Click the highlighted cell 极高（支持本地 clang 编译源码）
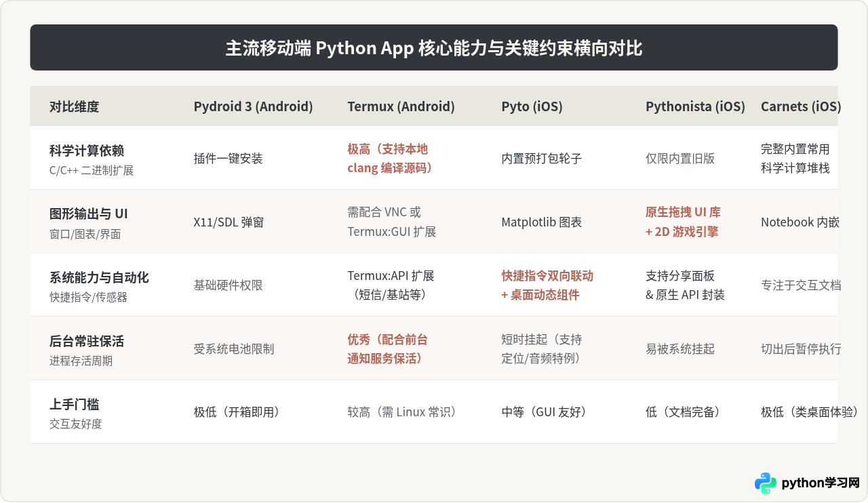This screenshot has width=868, height=503. pos(390,159)
